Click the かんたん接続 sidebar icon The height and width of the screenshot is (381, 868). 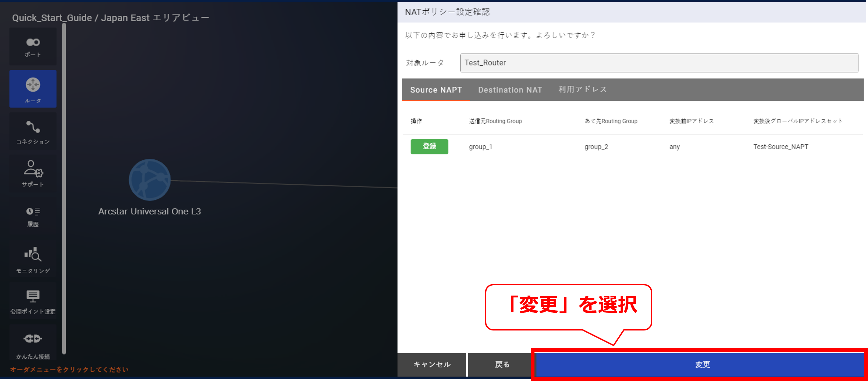pyautogui.click(x=33, y=343)
